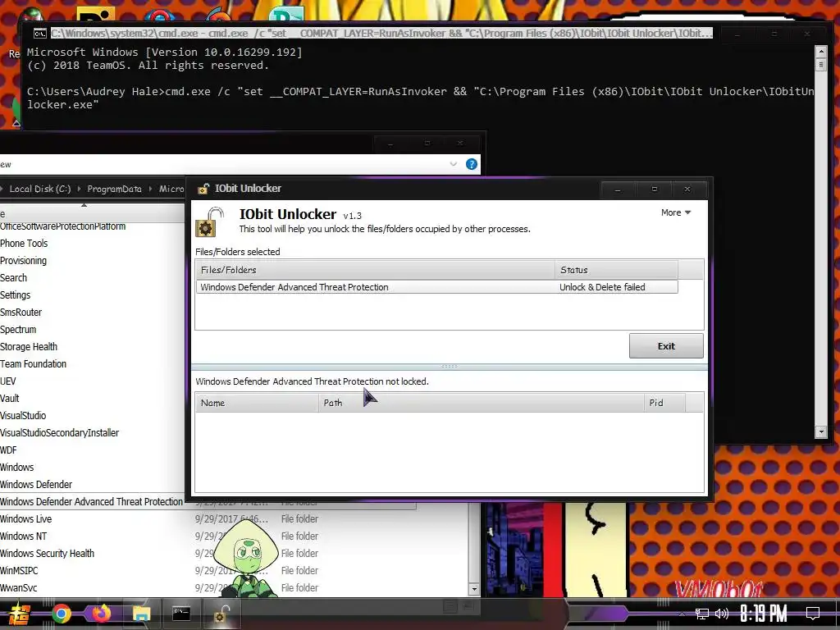The image size is (840, 630).
Task: Select the WinMSIPC folder
Action: (20, 571)
